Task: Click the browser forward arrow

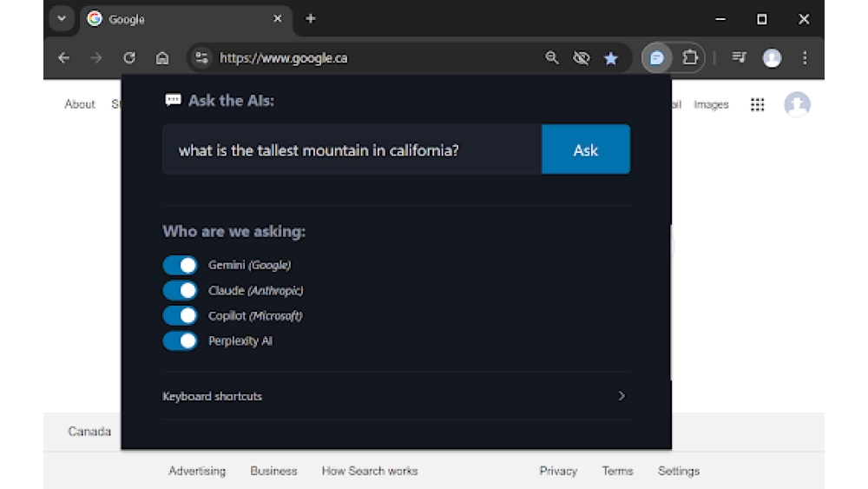Action: pyautogui.click(x=96, y=57)
